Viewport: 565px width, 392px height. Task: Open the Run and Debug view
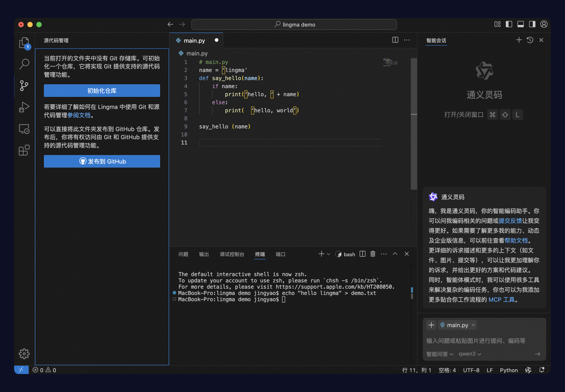click(x=24, y=107)
